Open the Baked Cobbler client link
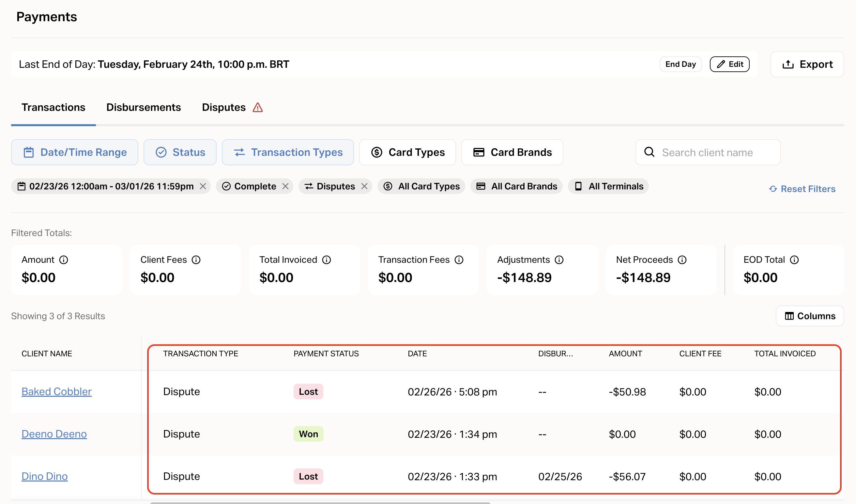The width and height of the screenshot is (856, 504). pos(56,392)
